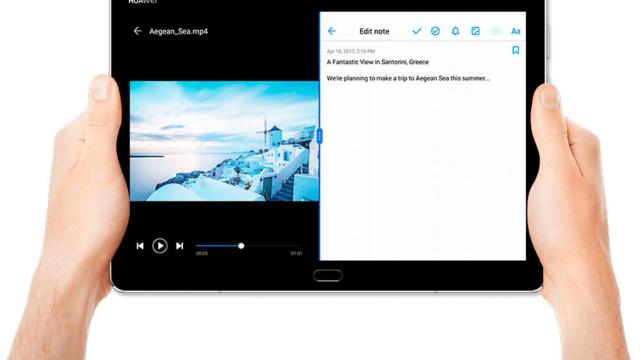Screen dimensions: 640x360
Task: Insert a checklist with the circled-check icon
Action: click(436, 31)
